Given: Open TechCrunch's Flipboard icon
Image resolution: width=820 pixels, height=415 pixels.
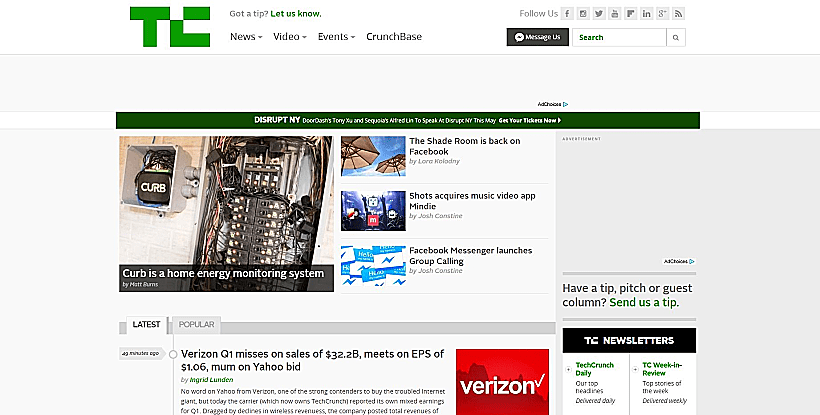Looking at the screenshot, I should coord(631,14).
